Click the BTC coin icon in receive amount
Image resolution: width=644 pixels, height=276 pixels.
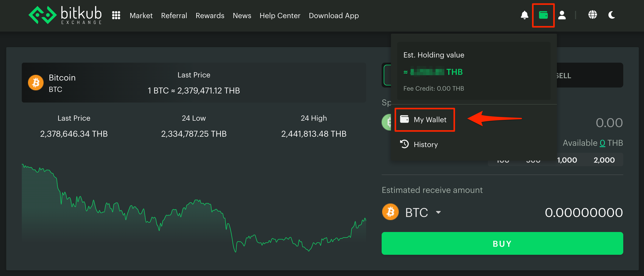[x=390, y=212]
